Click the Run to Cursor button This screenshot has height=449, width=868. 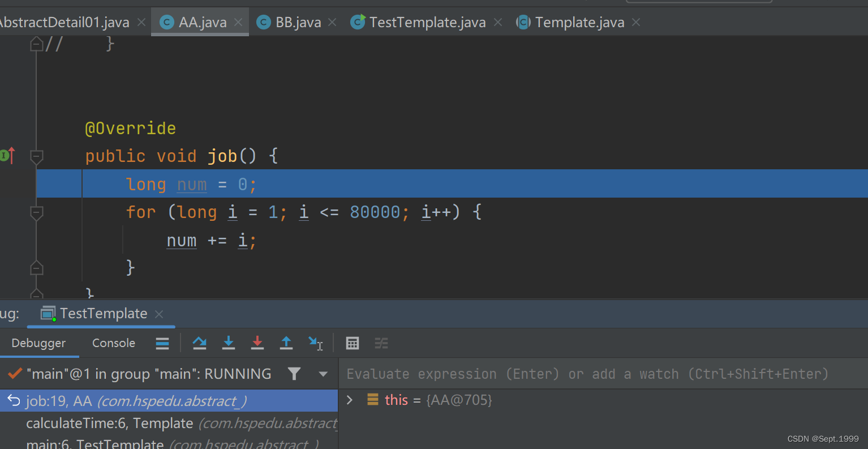point(316,343)
